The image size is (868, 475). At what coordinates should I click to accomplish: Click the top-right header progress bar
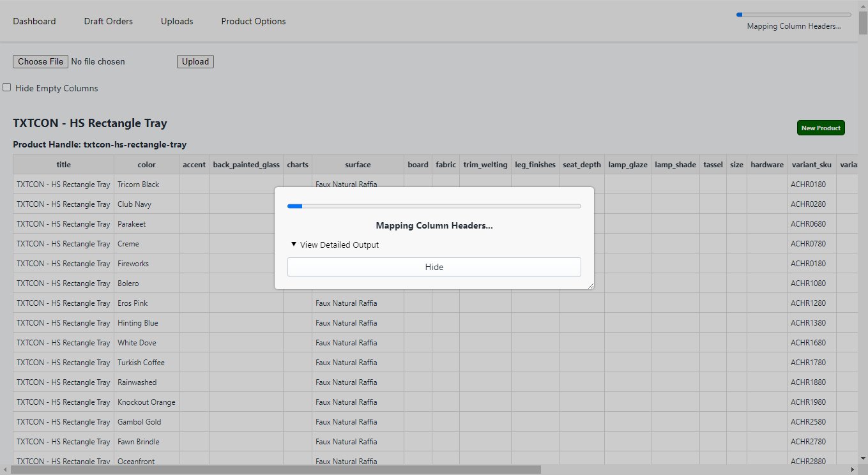(793, 14)
